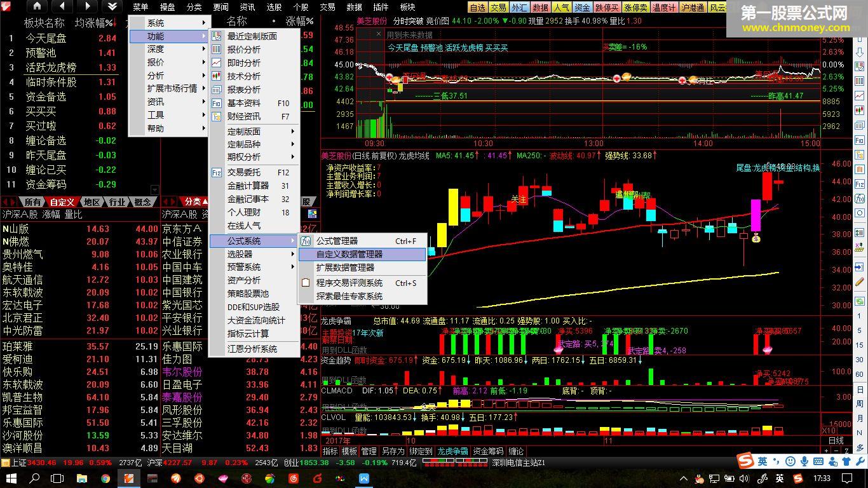Click the 报价分析 grid icon
This screenshot has width=868, height=488.
[x=217, y=50]
